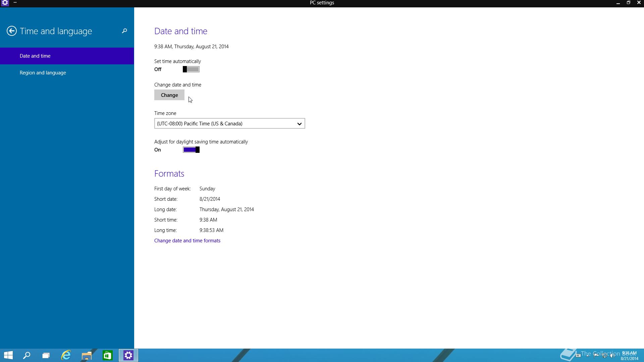Select Date and time in sidebar
Image resolution: width=644 pixels, height=362 pixels.
(x=67, y=56)
